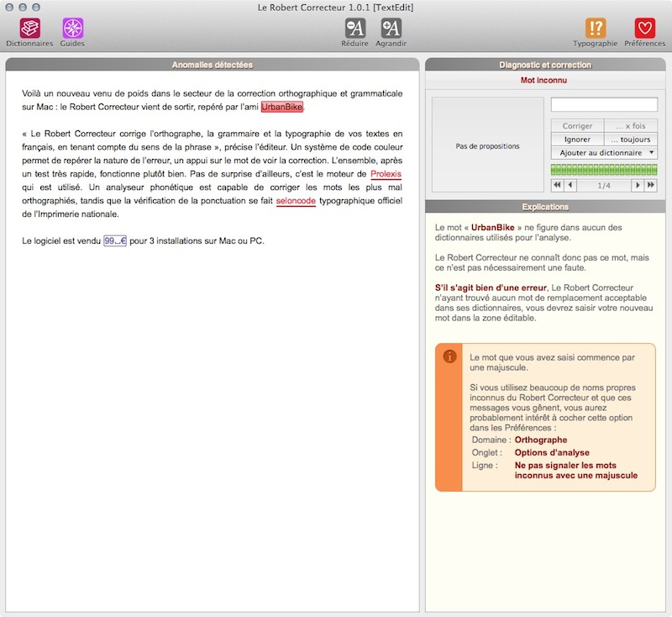672x617 pixels.
Task: Click the Ignorer button
Action: 577,140
